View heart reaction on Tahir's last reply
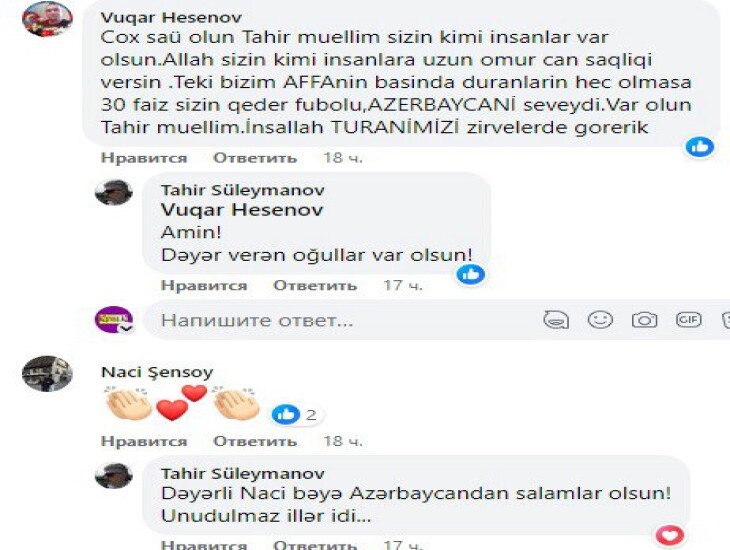 670,536
